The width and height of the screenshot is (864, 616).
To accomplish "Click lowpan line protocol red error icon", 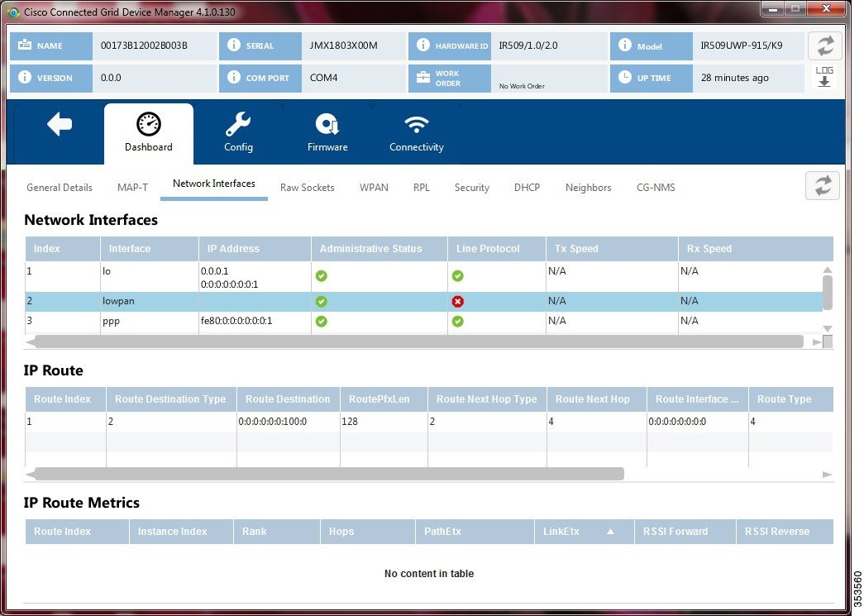I will (457, 302).
